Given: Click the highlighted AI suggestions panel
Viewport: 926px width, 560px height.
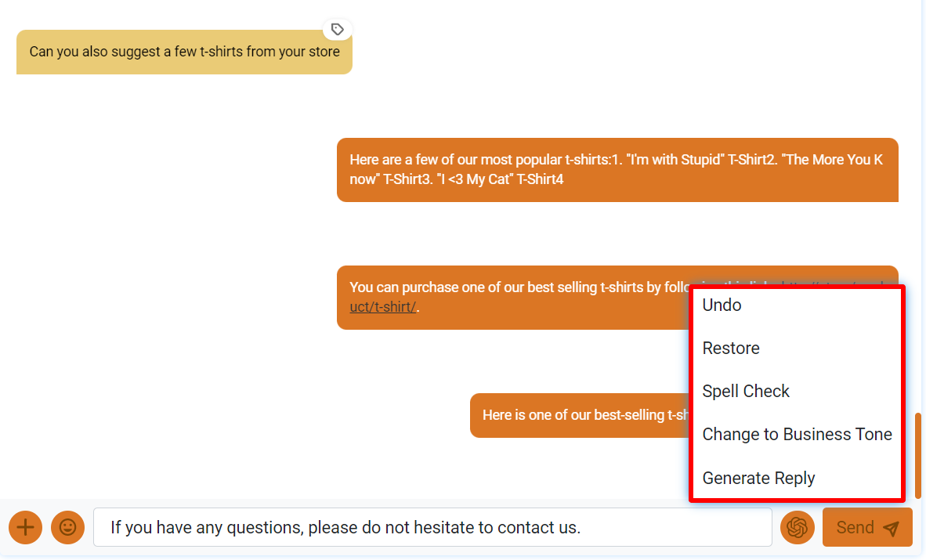Looking at the screenshot, I should pos(797,392).
